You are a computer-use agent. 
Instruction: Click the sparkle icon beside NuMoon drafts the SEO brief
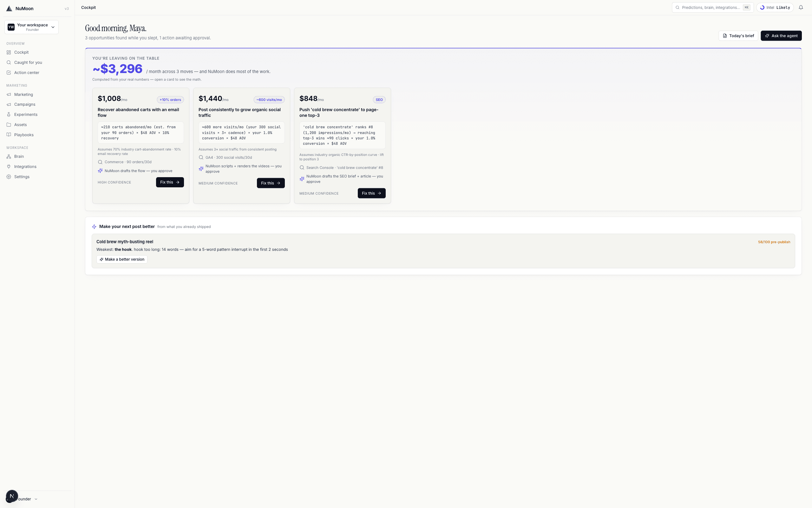click(302, 179)
